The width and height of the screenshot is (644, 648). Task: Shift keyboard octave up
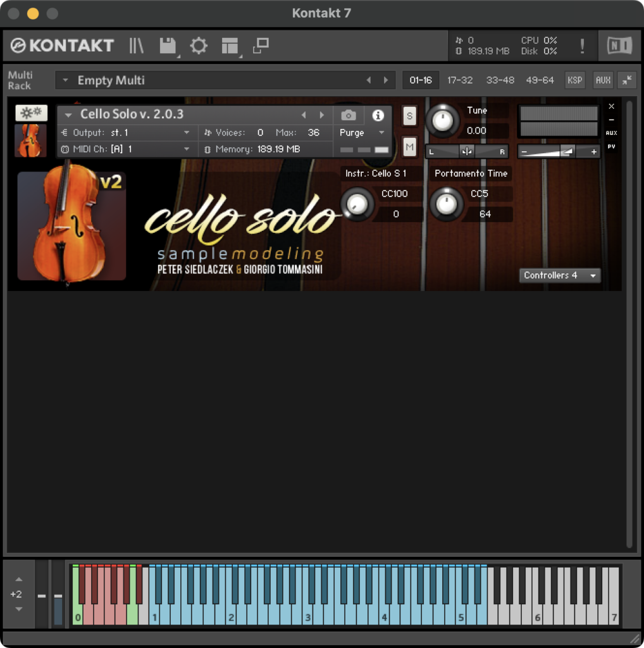point(18,580)
